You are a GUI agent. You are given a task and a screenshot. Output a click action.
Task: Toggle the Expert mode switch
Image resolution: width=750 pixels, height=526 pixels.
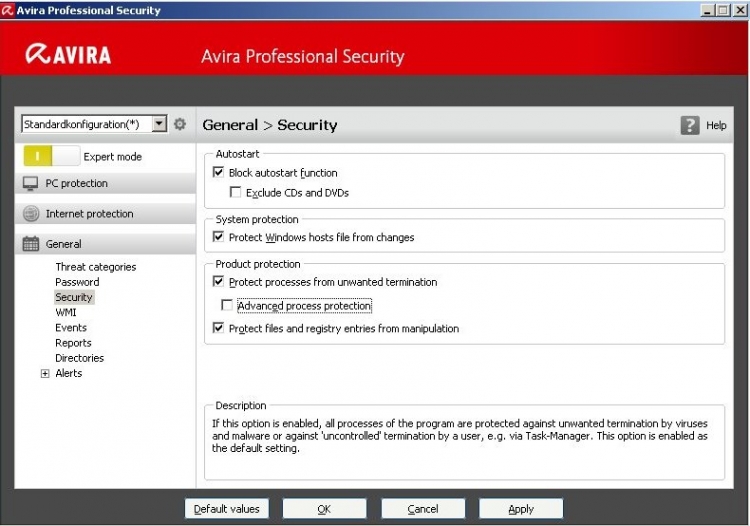point(52,156)
